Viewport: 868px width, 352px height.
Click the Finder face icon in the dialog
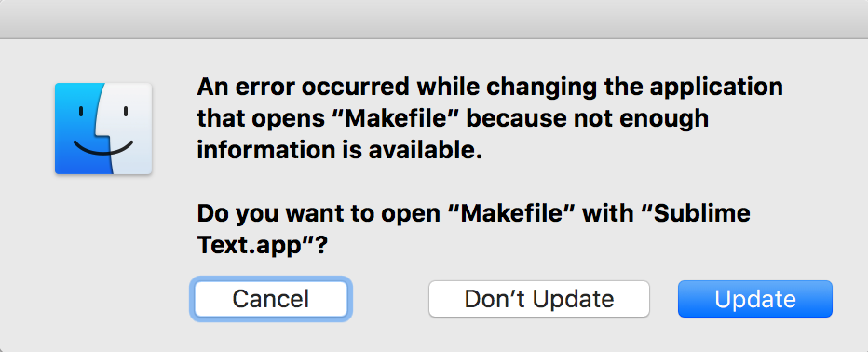click(x=103, y=129)
